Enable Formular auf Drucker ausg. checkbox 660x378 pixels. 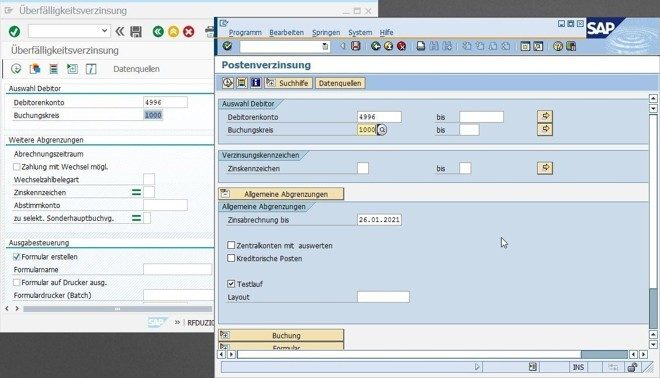tap(16, 282)
